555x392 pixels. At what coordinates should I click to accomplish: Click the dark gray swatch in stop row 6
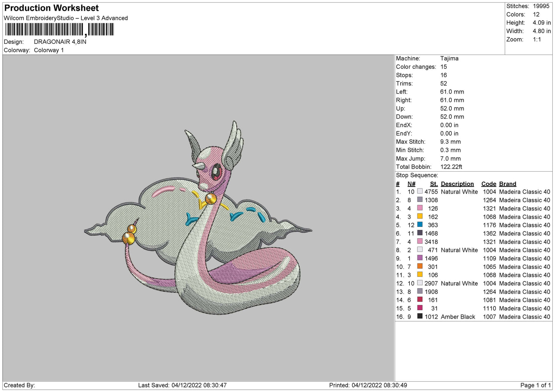point(420,233)
